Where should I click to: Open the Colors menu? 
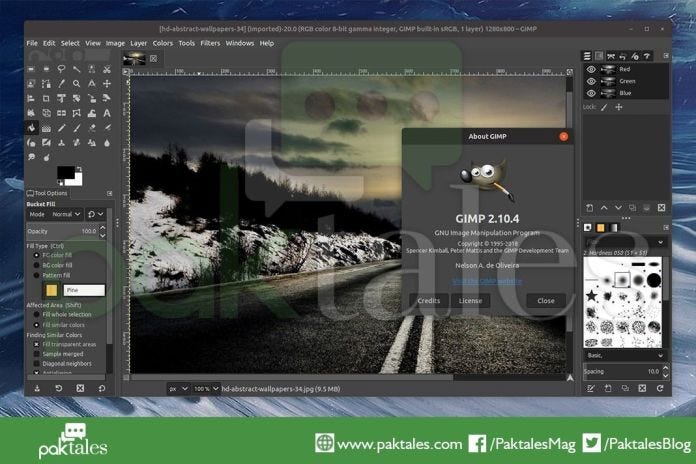(x=162, y=43)
